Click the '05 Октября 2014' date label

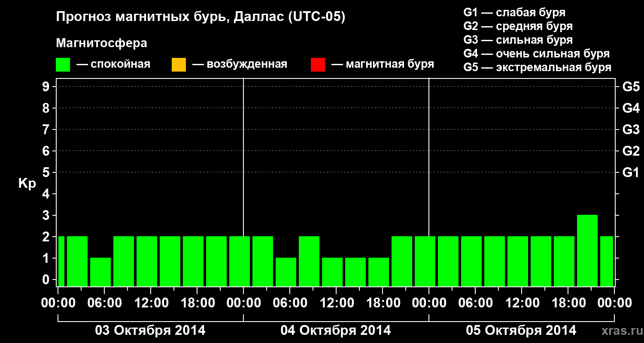click(x=521, y=331)
